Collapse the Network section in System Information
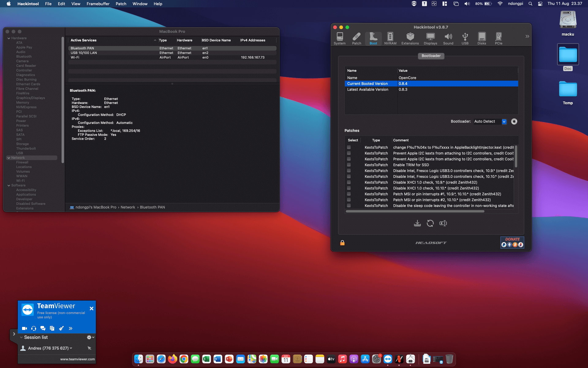 click(x=9, y=157)
